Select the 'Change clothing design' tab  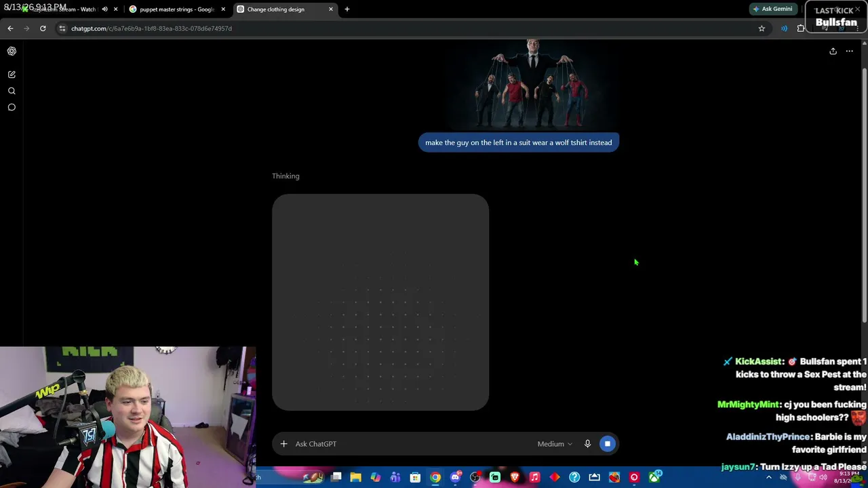coord(285,9)
